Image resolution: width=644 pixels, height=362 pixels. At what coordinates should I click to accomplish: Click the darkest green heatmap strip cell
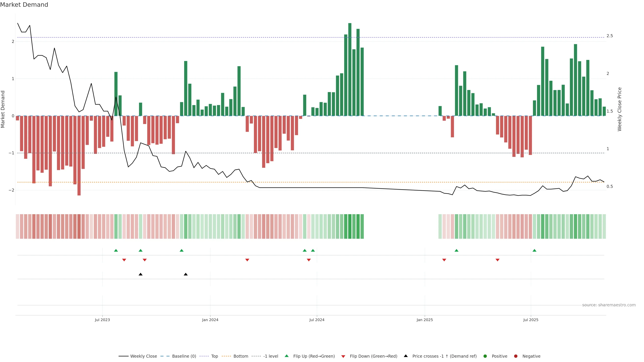click(x=350, y=226)
